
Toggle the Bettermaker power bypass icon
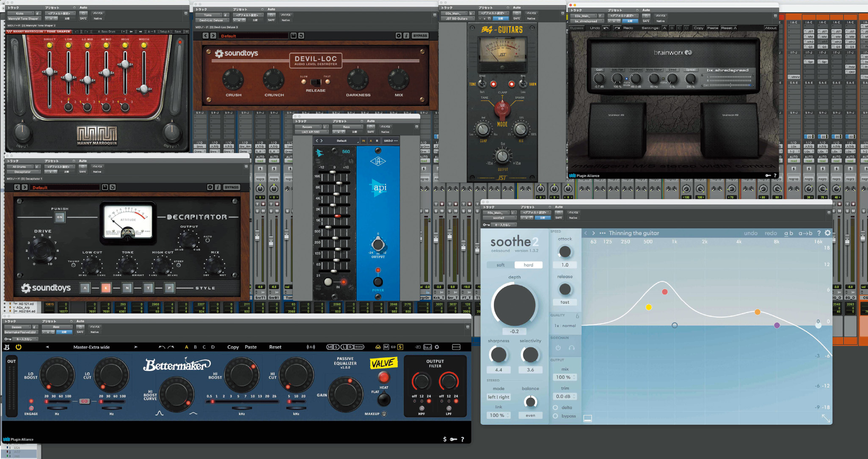[19, 347]
